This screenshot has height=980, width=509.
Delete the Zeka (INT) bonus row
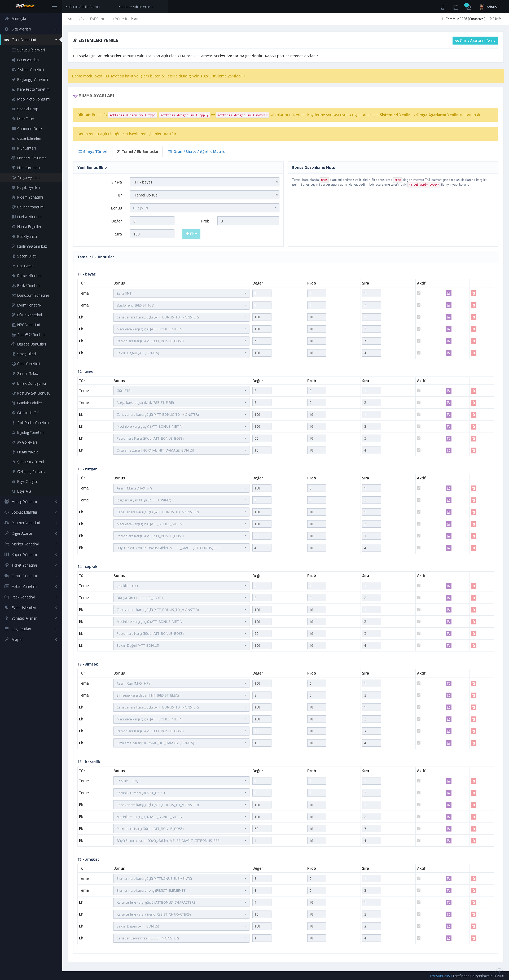(x=474, y=293)
